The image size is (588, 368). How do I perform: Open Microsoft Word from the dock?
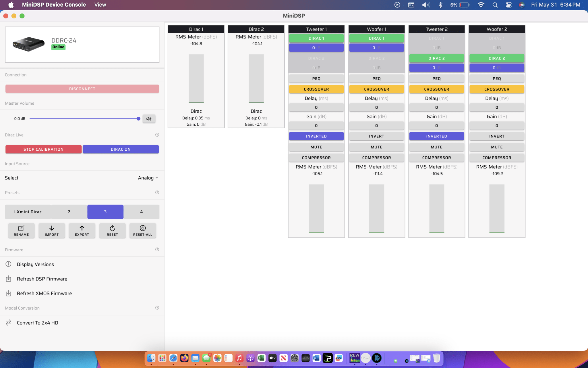316,358
